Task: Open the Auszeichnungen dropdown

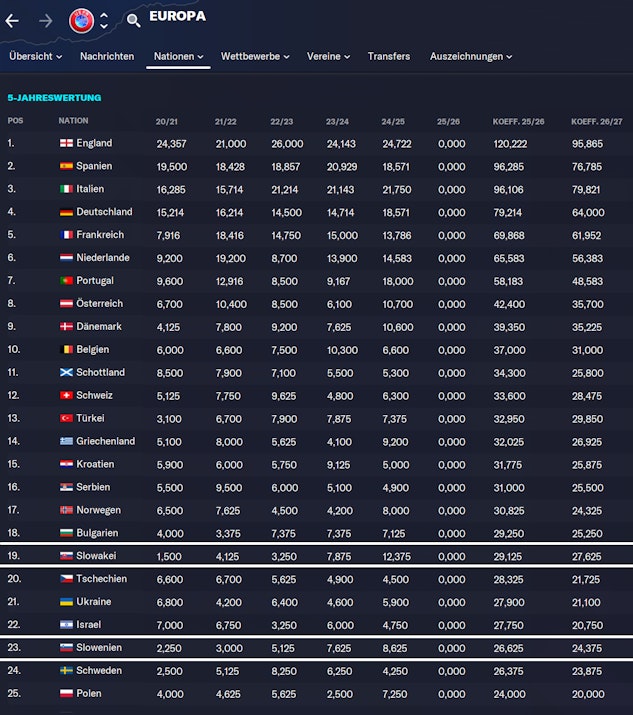Action: tap(471, 57)
